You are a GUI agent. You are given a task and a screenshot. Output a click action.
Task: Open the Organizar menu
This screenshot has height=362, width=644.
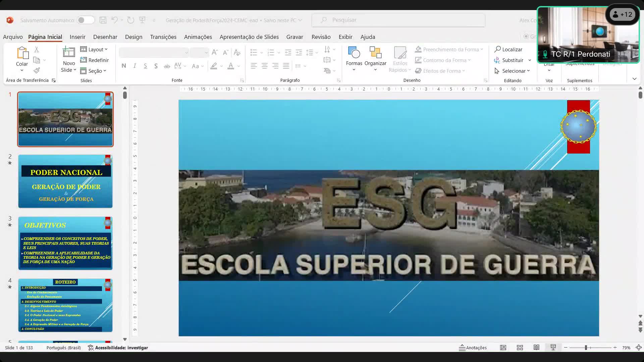point(375,59)
